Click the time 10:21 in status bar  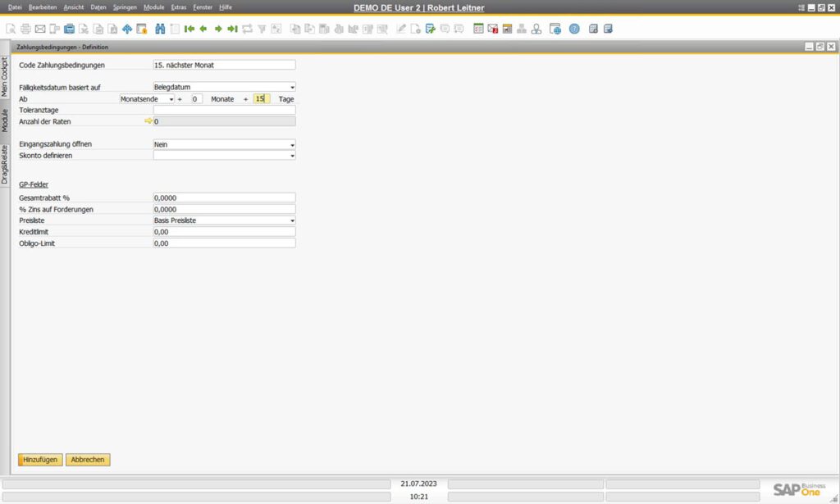[418, 497]
